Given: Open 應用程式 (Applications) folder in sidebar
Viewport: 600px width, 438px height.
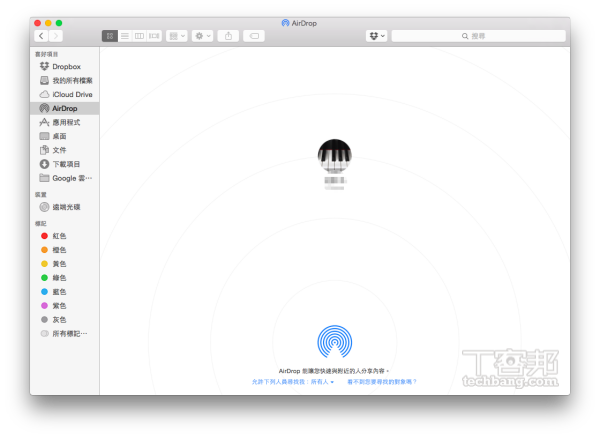Looking at the screenshot, I should tap(67, 122).
